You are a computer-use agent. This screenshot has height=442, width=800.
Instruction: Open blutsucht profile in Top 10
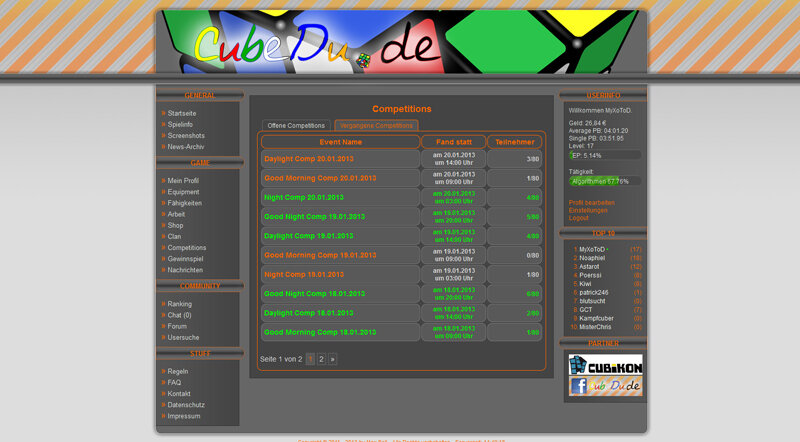tap(592, 302)
